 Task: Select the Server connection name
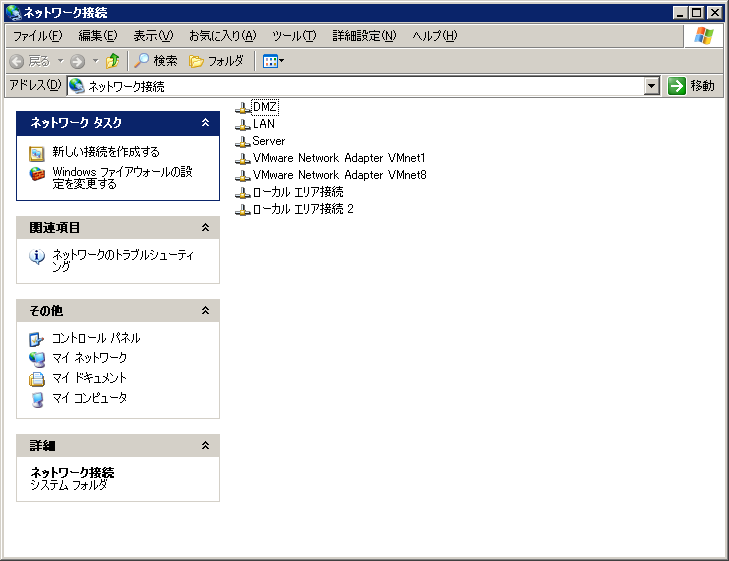[269, 141]
